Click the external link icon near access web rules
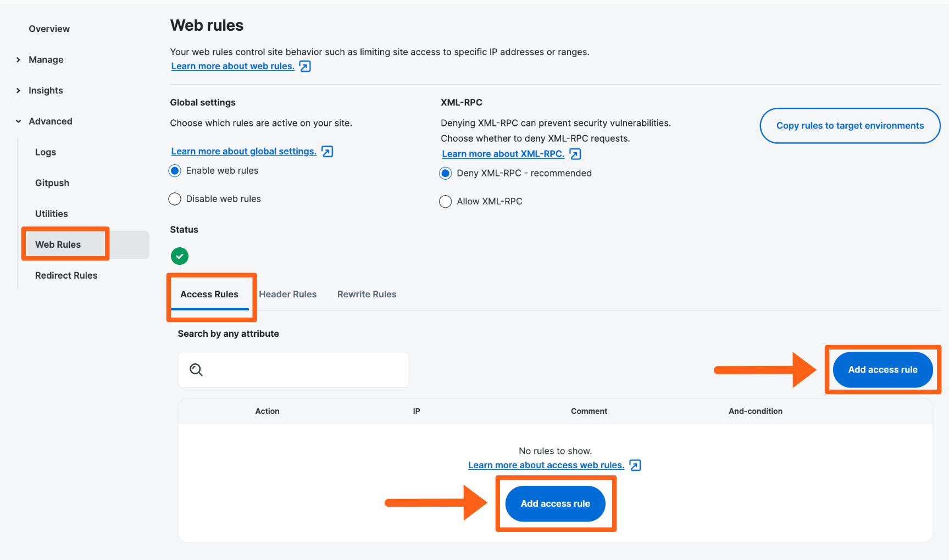This screenshot has height=560, width=949. pos(635,464)
